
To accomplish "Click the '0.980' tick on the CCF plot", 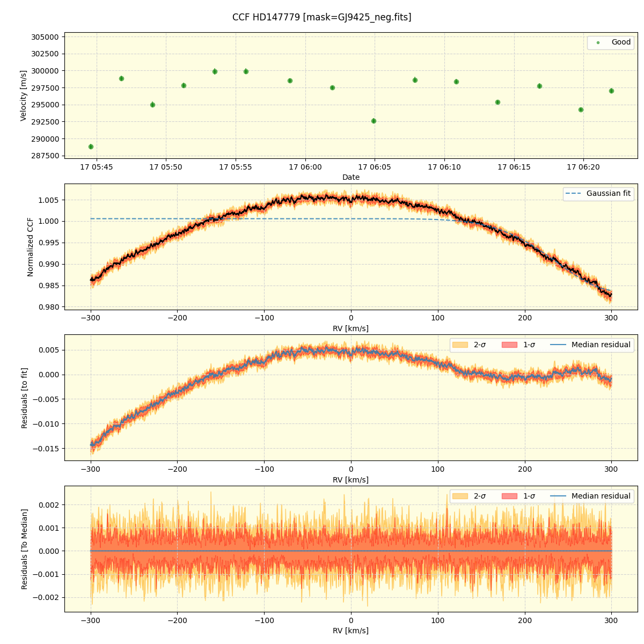I will [49, 307].
